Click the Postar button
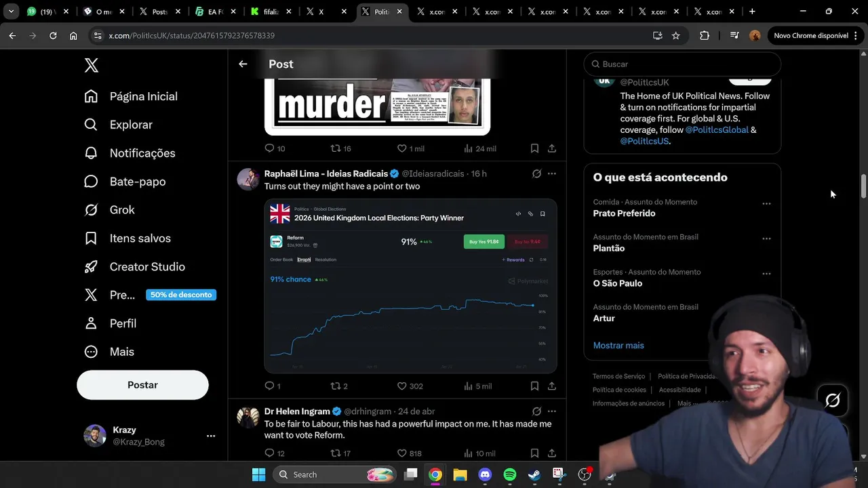Image resolution: width=868 pixels, height=488 pixels. tap(142, 385)
